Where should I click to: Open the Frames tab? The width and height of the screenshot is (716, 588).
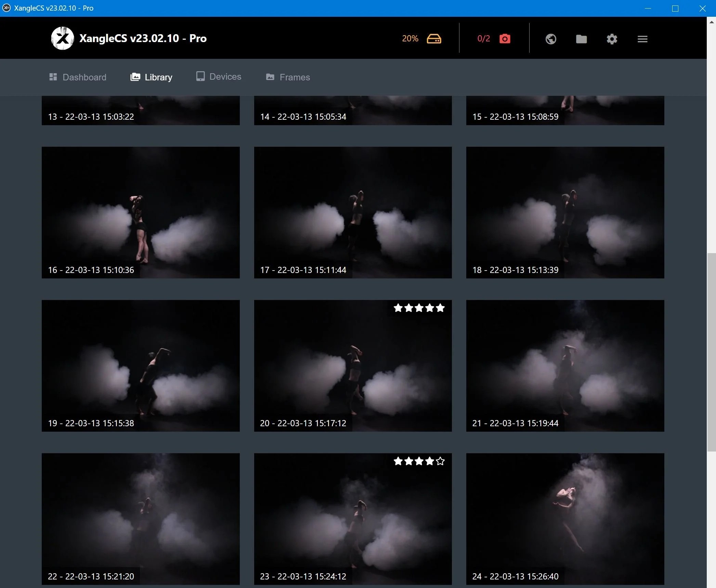288,77
